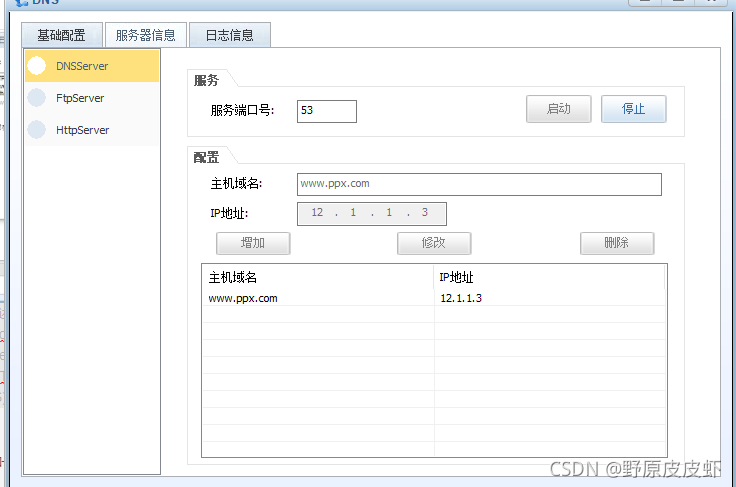This screenshot has height=487, width=736.
Task: Click the 主机域名 input field
Action: tap(479, 184)
